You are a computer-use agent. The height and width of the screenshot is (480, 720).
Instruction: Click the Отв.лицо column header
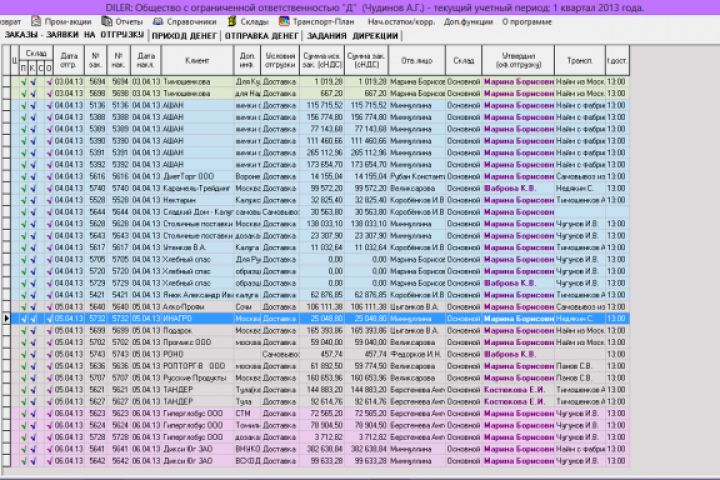(416, 60)
